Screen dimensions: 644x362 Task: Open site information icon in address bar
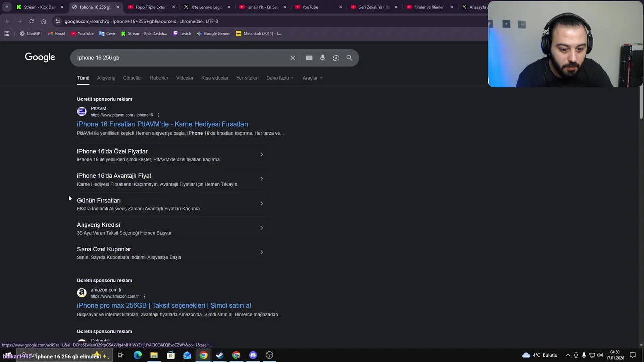tap(58, 21)
